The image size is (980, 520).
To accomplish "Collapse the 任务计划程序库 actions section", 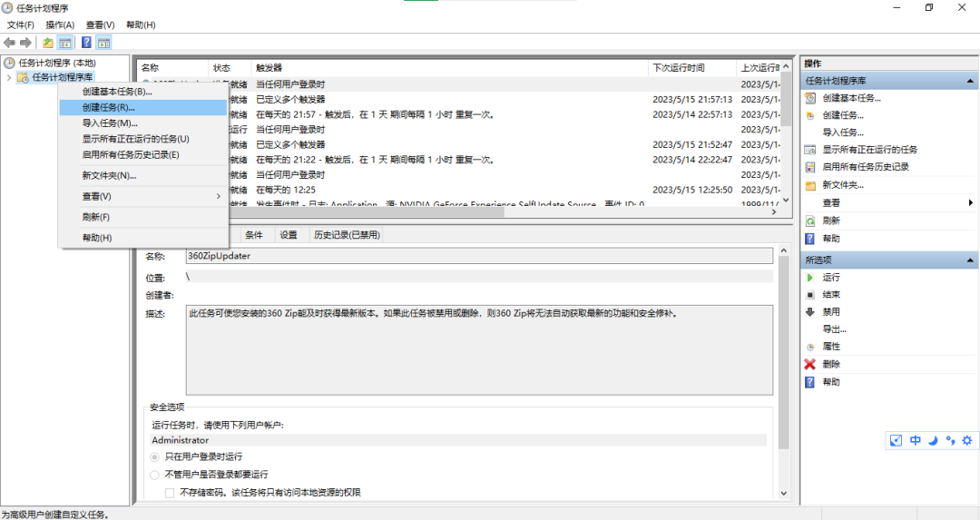I will [970, 82].
